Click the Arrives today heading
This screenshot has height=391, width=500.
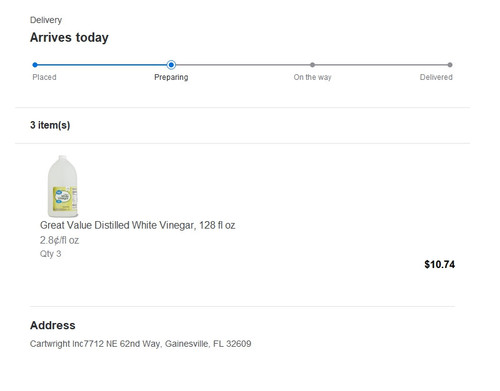[69, 37]
